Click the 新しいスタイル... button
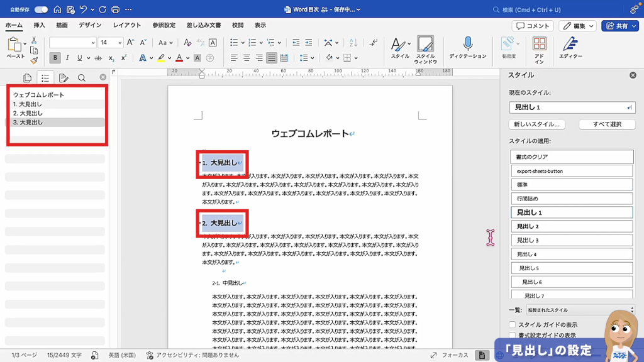Screen dimensions: 644x362 click(536, 124)
